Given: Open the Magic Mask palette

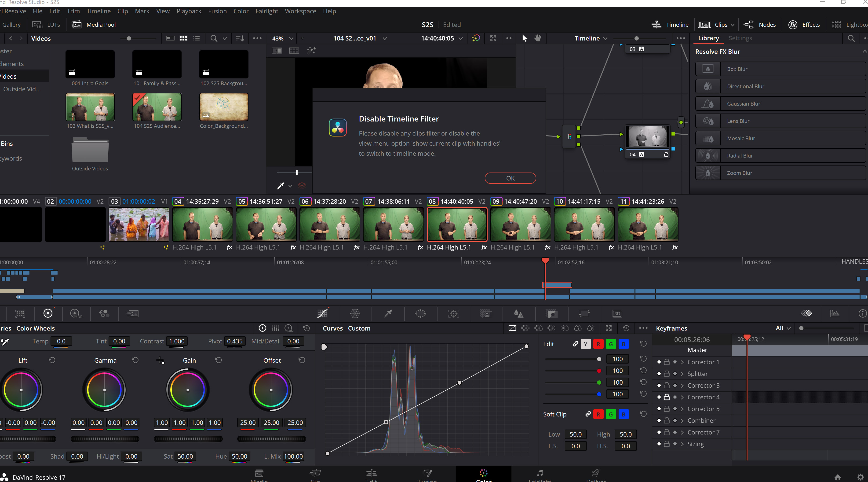Looking at the screenshot, I should (x=486, y=313).
